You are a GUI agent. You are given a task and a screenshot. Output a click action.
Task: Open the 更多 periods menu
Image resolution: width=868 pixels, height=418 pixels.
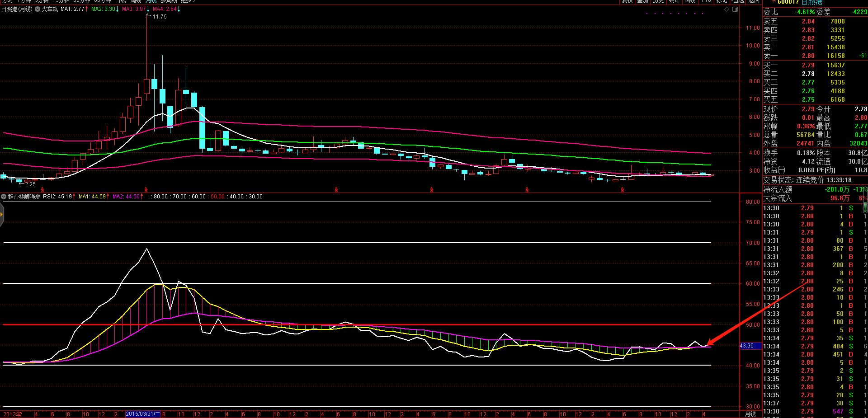click(188, 1)
